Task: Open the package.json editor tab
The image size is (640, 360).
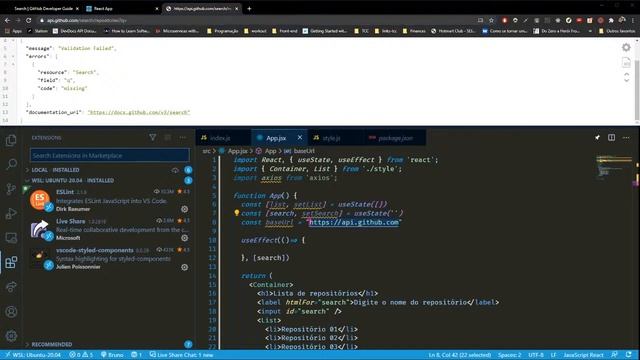Action: (x=395, y=138)
